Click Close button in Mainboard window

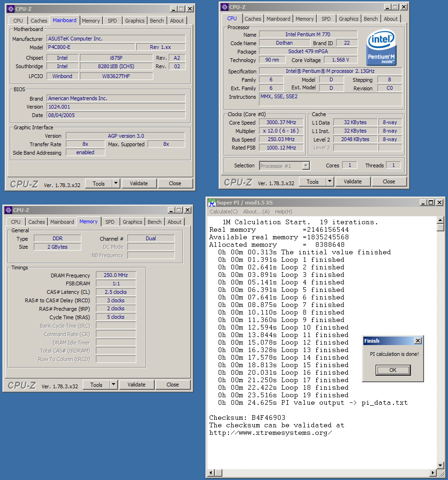coord(175,183)
